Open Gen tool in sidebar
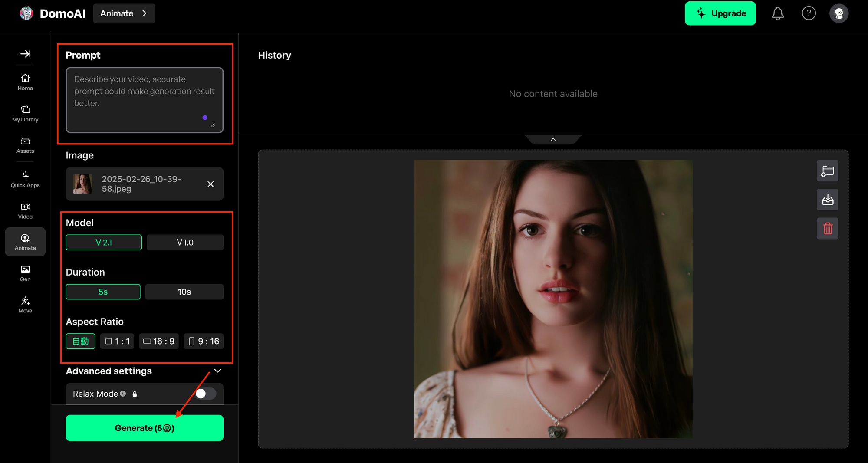868x463 pixels. 25,273
